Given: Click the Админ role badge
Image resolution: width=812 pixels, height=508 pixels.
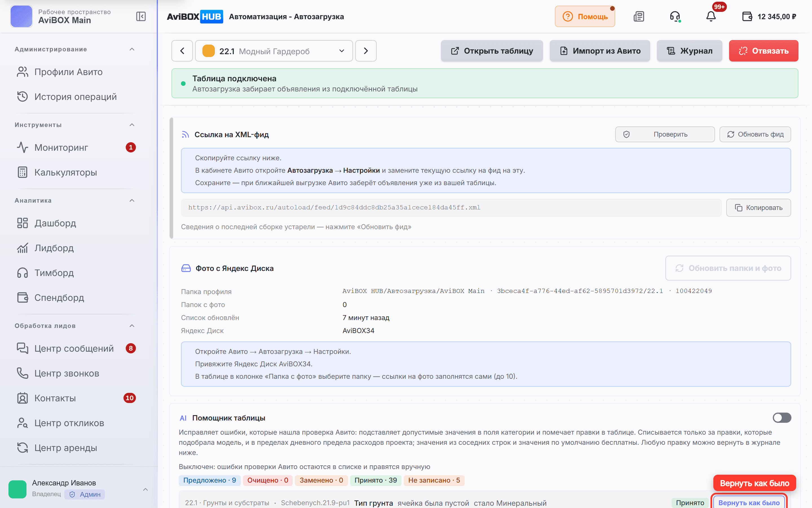Looking at the screenshot, I should (85, 494).
